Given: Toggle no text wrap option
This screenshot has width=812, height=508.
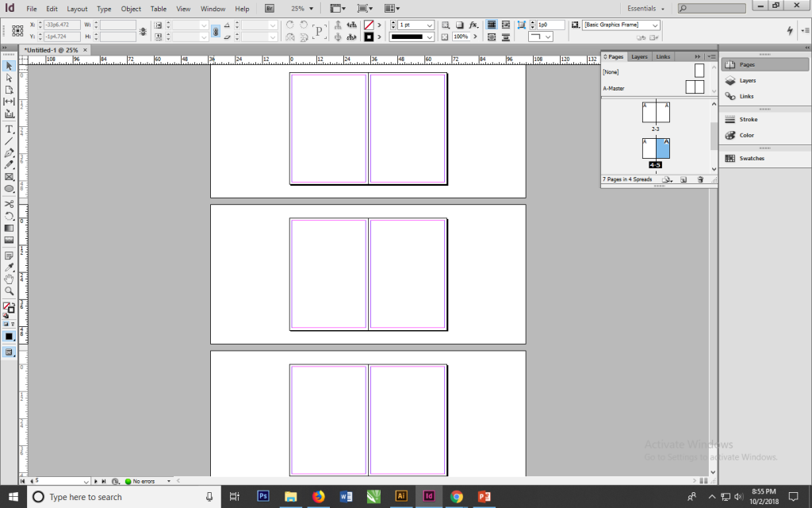Looking at the screenshot, I should click(x=492, y=25).
